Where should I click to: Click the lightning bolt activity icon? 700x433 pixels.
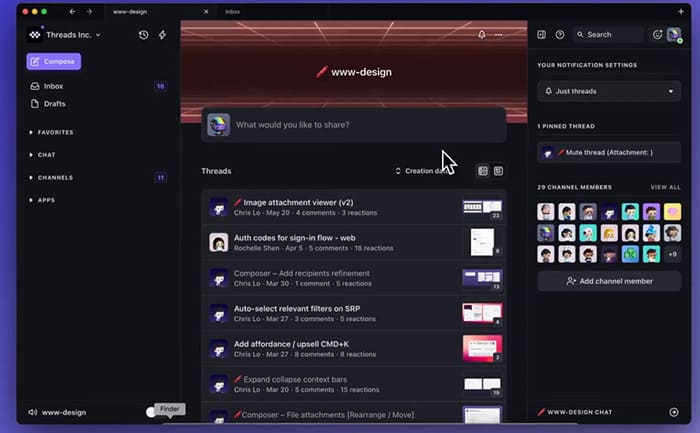point(163,35)
